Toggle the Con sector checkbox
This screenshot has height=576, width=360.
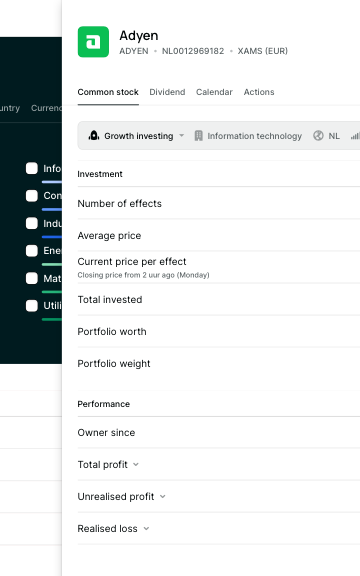pos(32,196)
